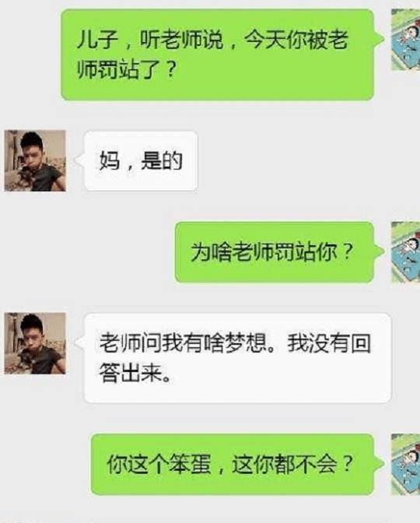
Task: Tap the cartoon avatar beside '为啥老师罚站你？'
Action: tap(405, 252)
